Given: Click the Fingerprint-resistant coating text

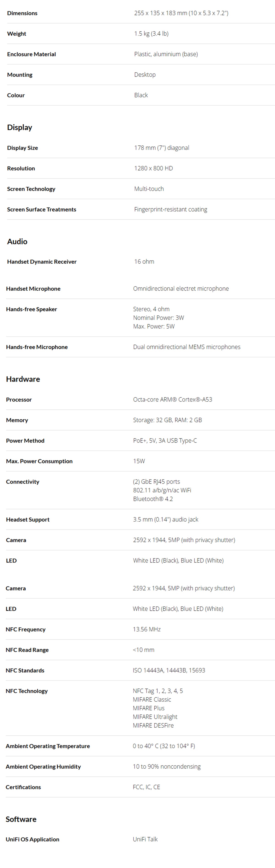Looking at the screenshot, I should [x=170, y=209].
